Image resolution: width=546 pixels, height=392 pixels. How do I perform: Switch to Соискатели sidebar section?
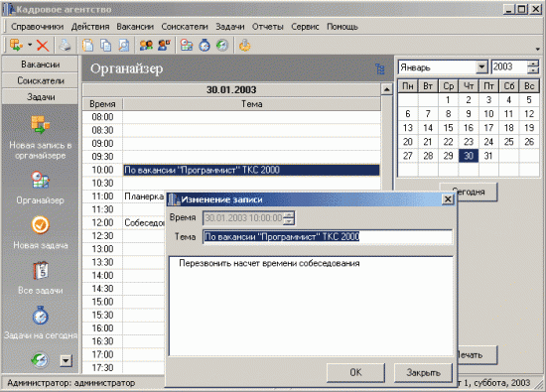click(41, 80)
